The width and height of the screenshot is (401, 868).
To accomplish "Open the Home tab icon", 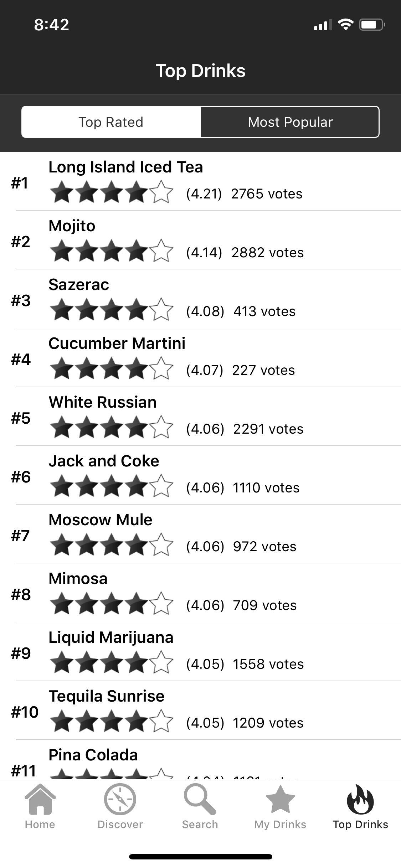I will point(40,799).
